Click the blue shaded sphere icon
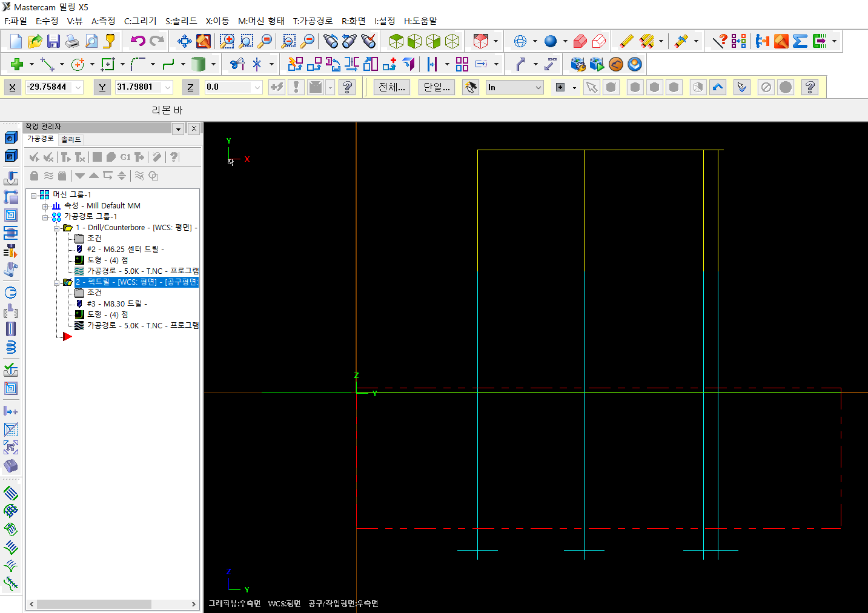868x613 pixels. click(550, 41)
